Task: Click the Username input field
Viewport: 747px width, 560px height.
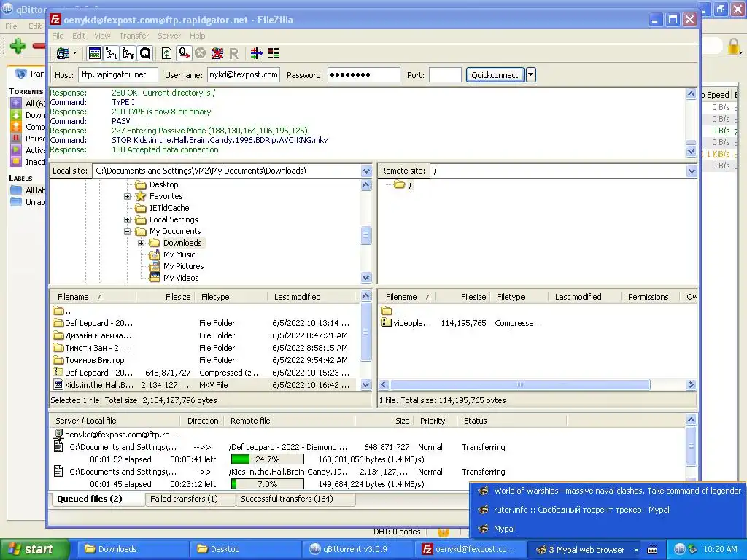Action: tap(244, 75)
